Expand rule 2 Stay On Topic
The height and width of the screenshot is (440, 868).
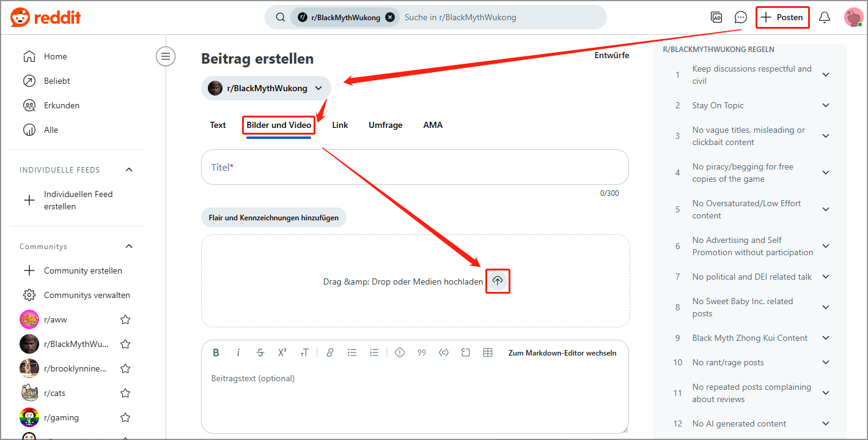tap(826, 105)
